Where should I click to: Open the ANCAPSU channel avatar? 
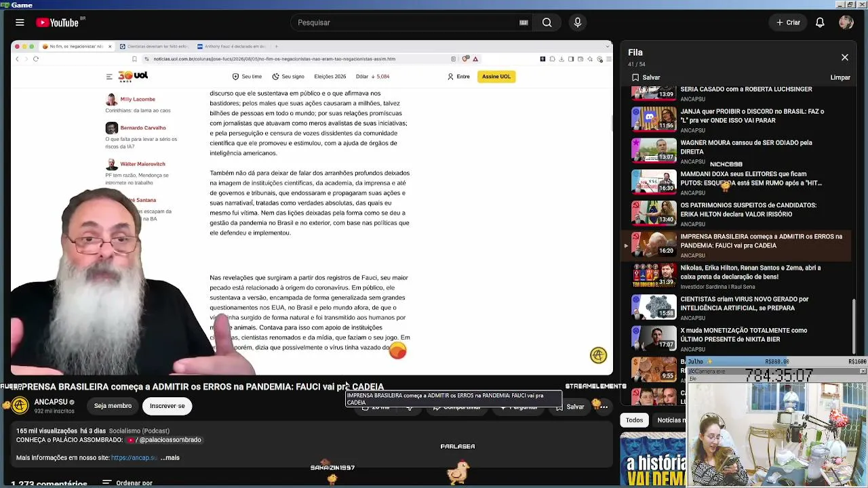tap(20, 405)
